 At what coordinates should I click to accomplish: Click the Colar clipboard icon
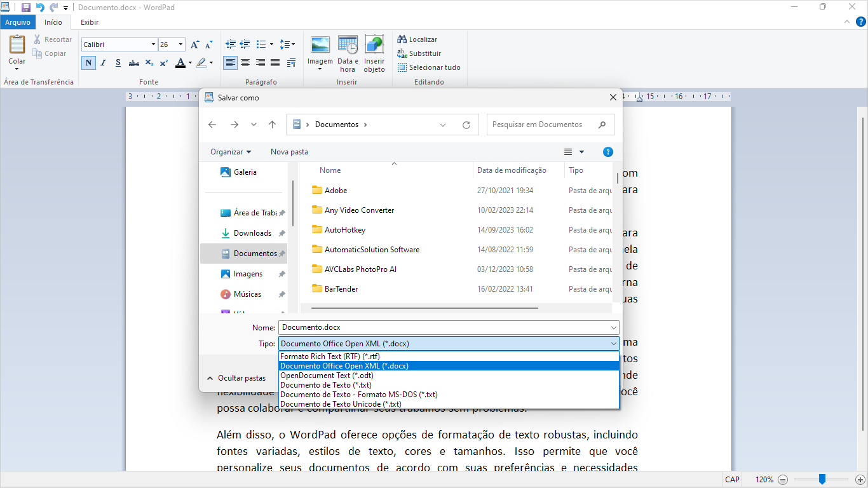pyautogui.click(x=17, y=44)
